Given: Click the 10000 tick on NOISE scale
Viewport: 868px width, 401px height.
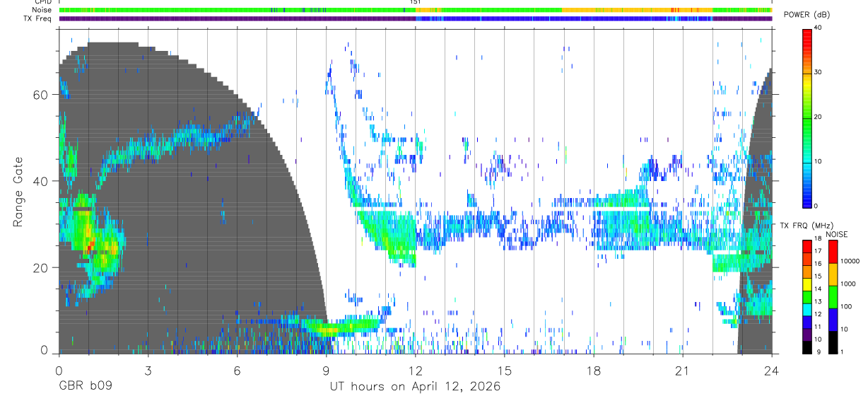Looking at the screenshot, I should (x=850, y=261).
